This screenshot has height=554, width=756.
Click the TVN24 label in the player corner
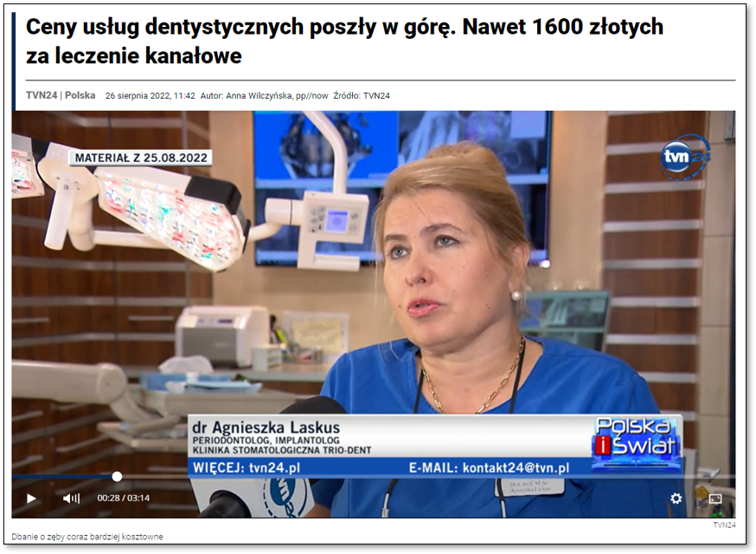(723, 525)
